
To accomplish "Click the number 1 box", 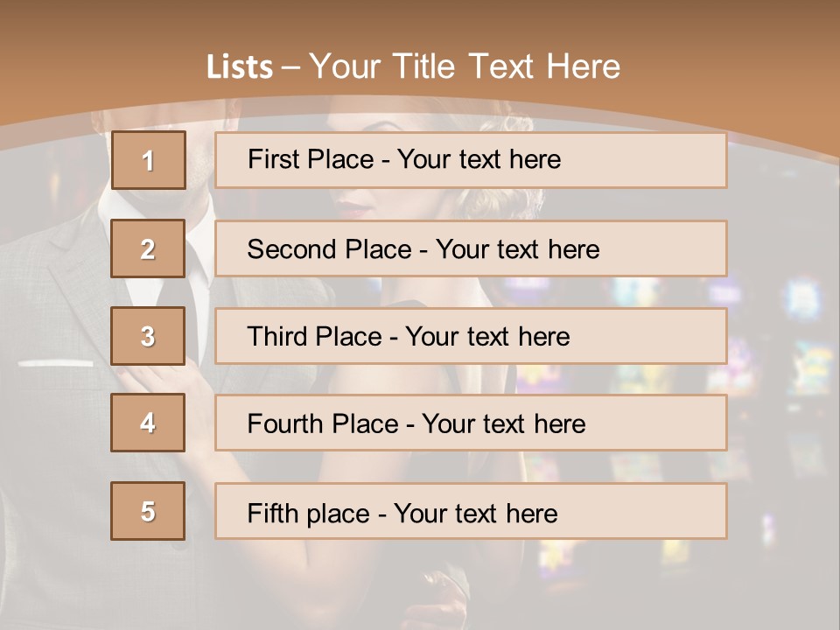I will 148,160.
